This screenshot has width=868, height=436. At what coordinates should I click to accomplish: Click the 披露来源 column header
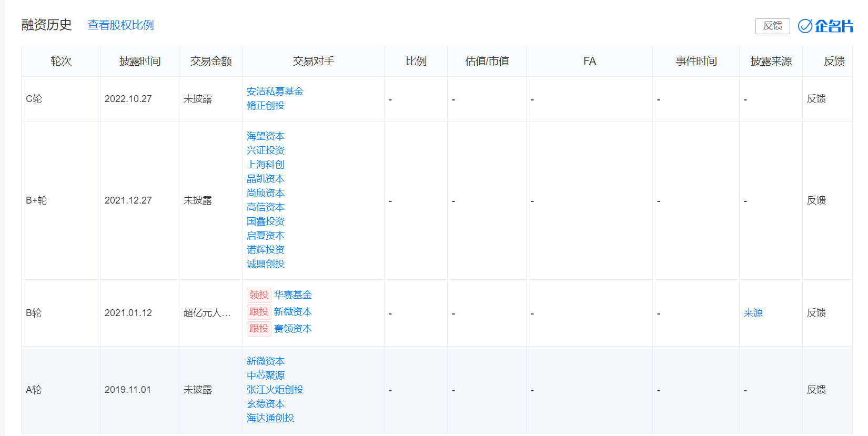(x=771, y=62)
